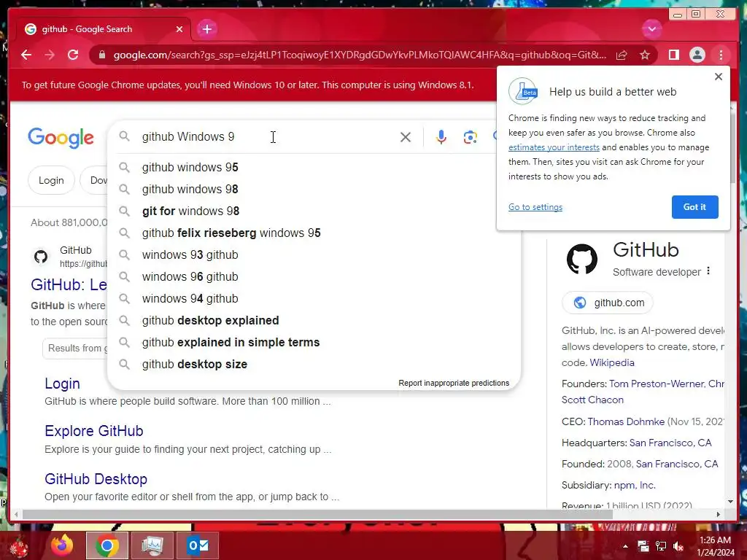The width and height of the screenshot is (747, 560).
Task: Open the Wikipedia link in panel
Action: (612, 362)
